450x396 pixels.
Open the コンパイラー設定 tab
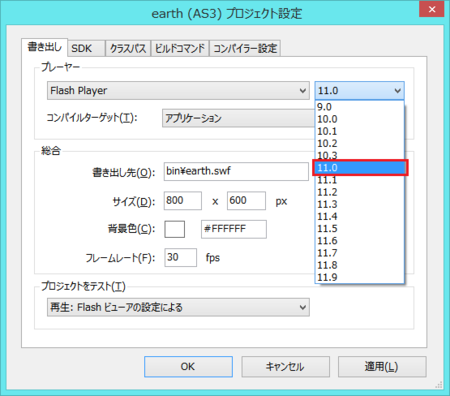(x=245, y=49)
